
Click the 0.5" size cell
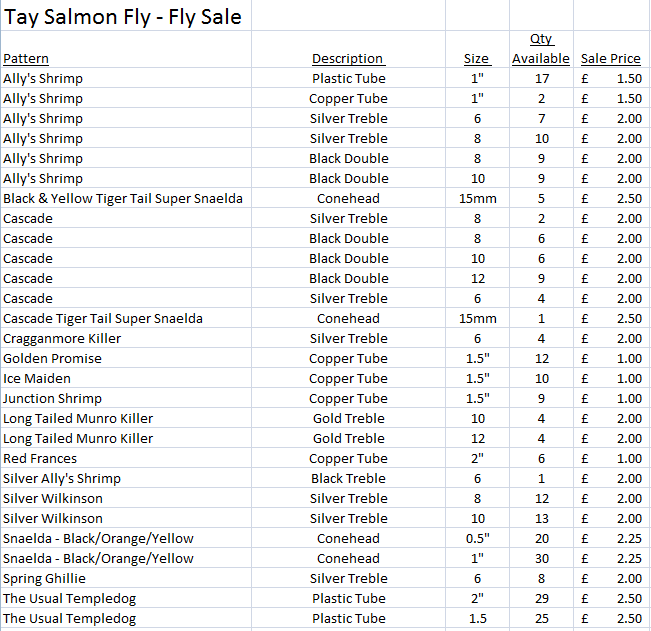[x=477, y=538]
